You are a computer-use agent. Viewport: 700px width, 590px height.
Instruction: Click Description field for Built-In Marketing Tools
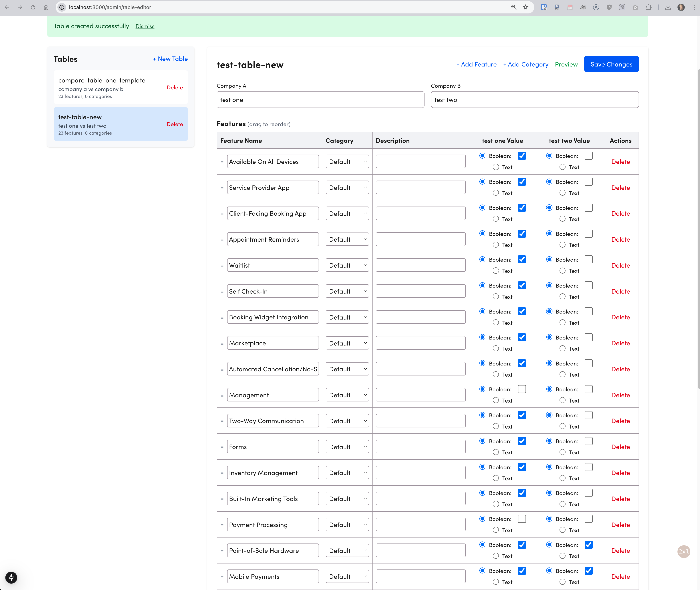tap(421, 498)
